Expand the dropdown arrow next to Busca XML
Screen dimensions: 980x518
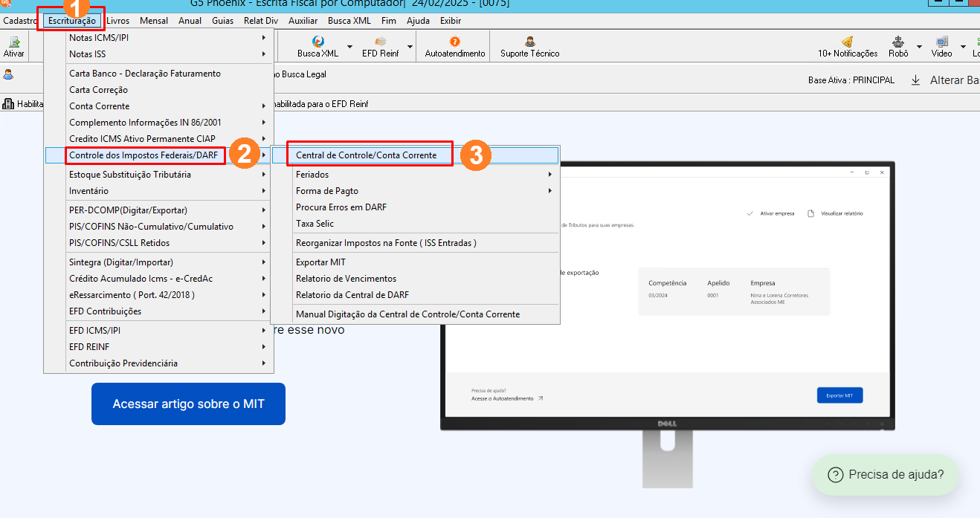349,47
